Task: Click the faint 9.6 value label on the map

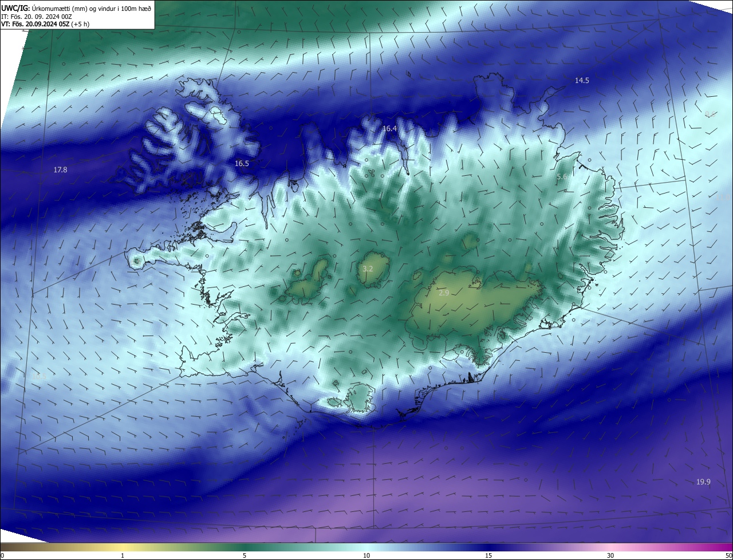Action: 710,115
